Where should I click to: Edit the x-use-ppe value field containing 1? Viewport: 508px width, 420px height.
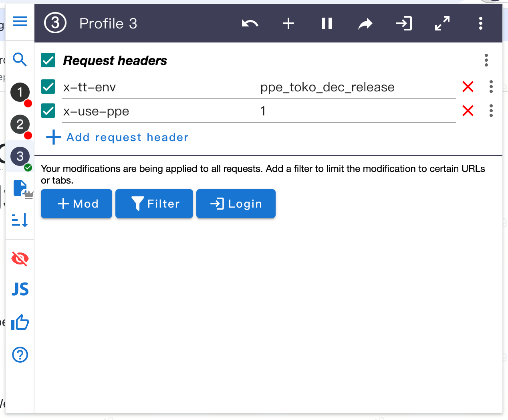[x=357, y=111]
